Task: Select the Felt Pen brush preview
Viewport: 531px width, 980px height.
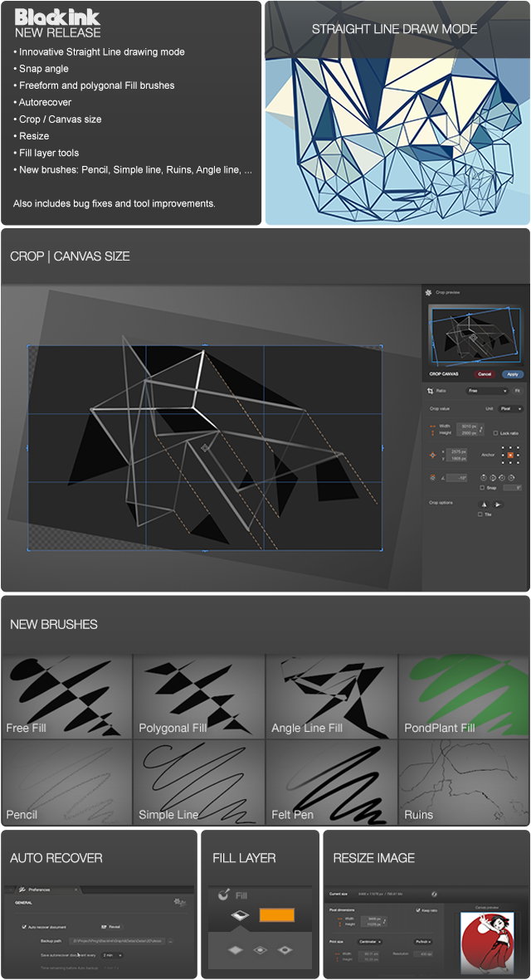Action: (x=331, y=783)
